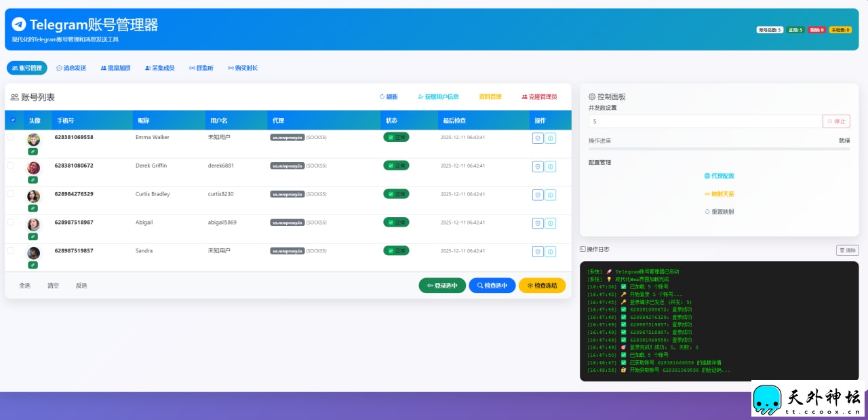Select the checkbox for Sandra's account row

point(10,250)
